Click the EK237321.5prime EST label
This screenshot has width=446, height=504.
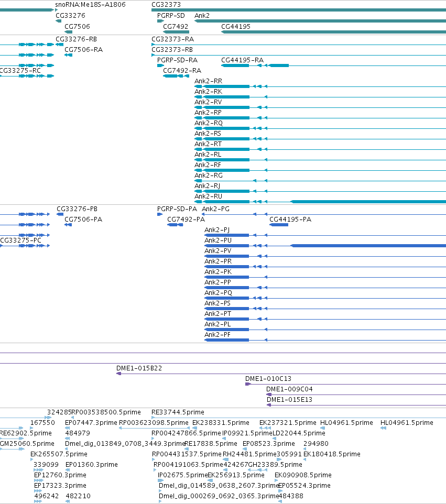point(288,423)
